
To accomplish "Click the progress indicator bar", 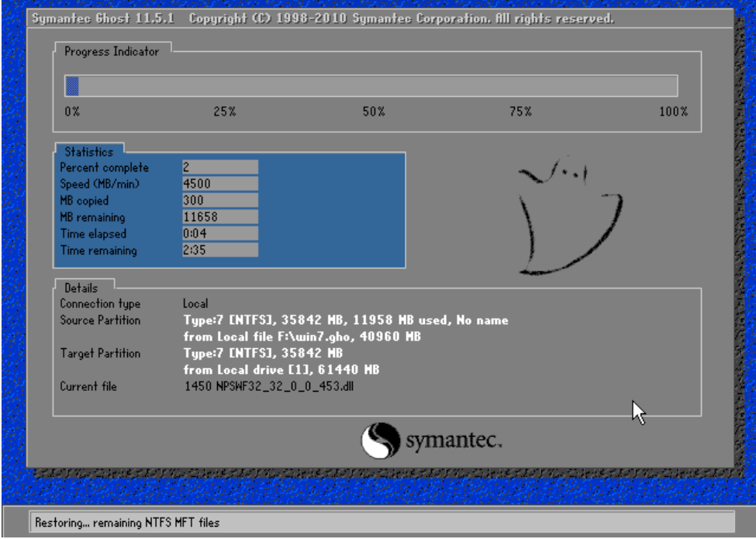I will point(371,86).
